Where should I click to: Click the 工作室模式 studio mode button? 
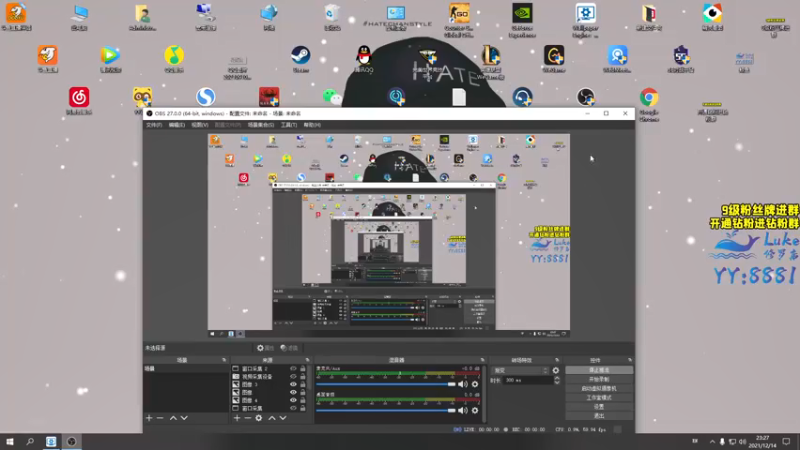click(599, 398)
